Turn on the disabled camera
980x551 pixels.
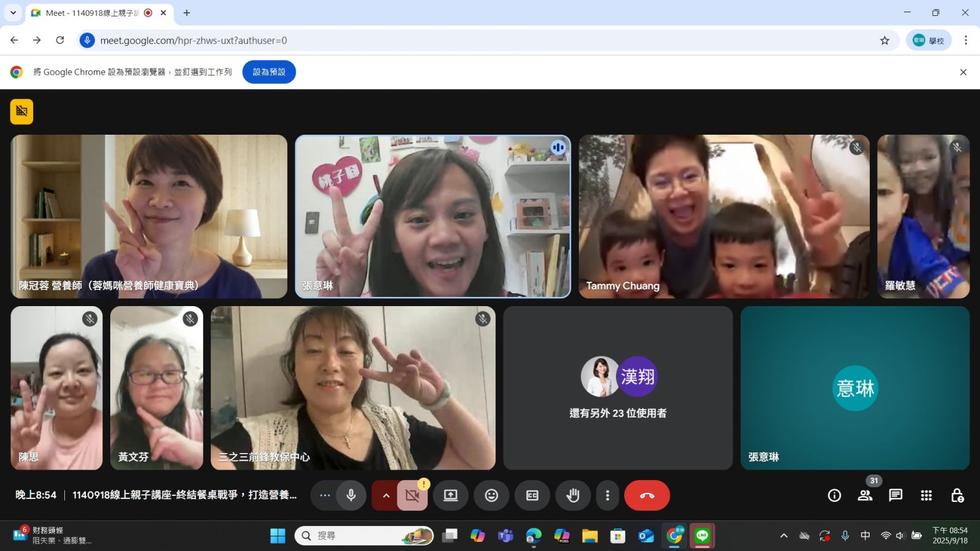tap(412, 495)
